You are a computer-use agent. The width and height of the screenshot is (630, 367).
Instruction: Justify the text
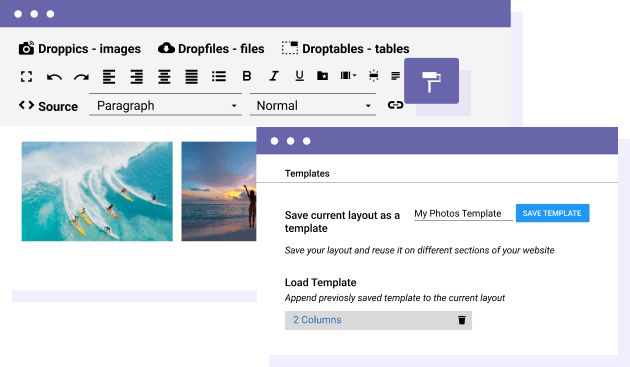pos(191,76)
